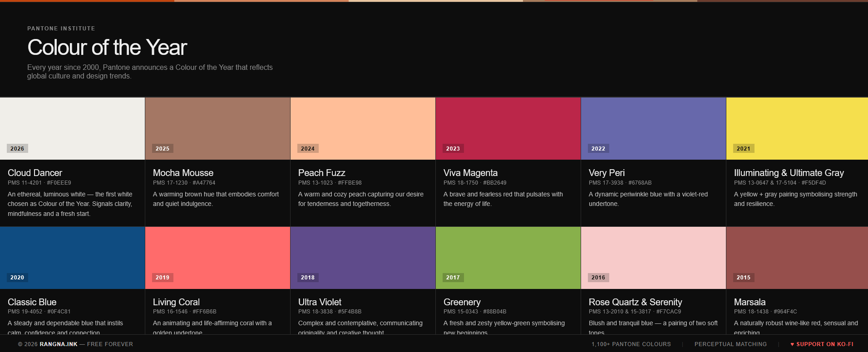
Task: Click the 2019 year badge
Action: point(163,277)
